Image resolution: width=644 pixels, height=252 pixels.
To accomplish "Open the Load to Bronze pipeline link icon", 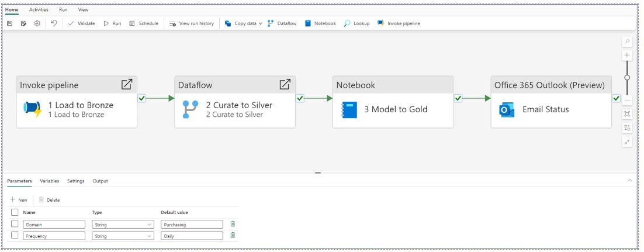I will click(126, 85).
